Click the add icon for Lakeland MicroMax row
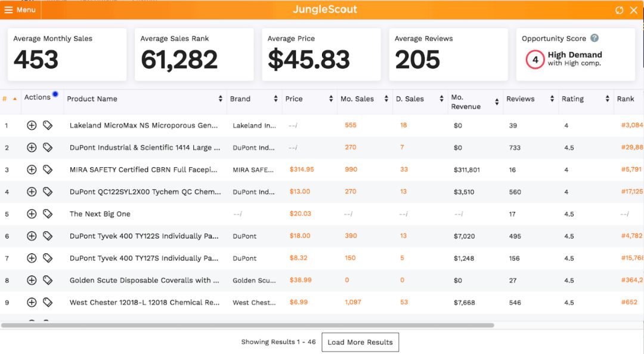The image size is (644, 354). pos(32,125)
